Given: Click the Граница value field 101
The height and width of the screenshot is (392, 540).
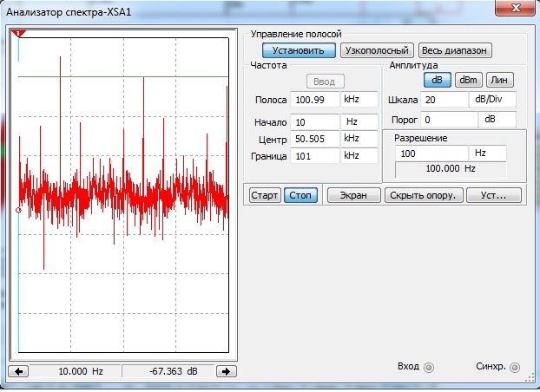Looking at the screenshot, I should pyautogui.click(x=315, y=156).
